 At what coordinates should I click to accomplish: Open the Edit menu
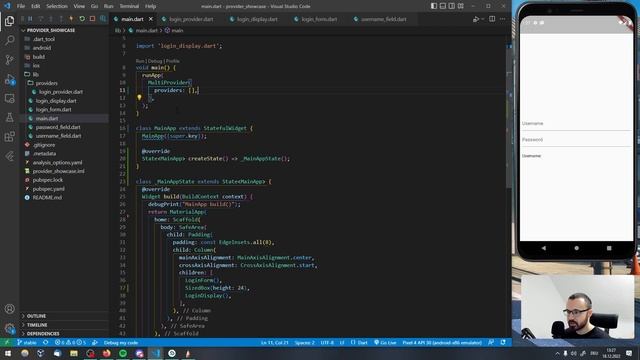(36, 6)
